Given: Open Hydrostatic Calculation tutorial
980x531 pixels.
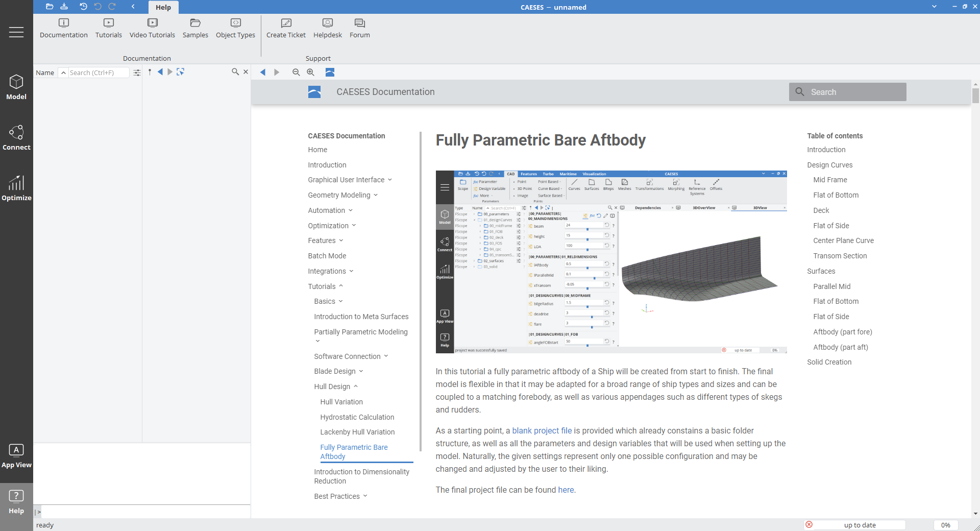Looking at the screenshot, I should pyautogui.click(x=357, y=417).
